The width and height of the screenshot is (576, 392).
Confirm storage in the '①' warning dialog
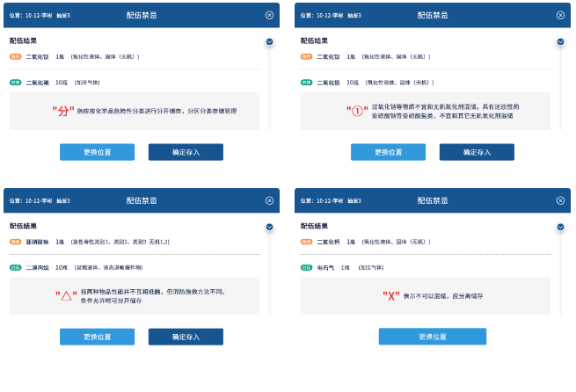pyautogui.click(x=477, y=152)
